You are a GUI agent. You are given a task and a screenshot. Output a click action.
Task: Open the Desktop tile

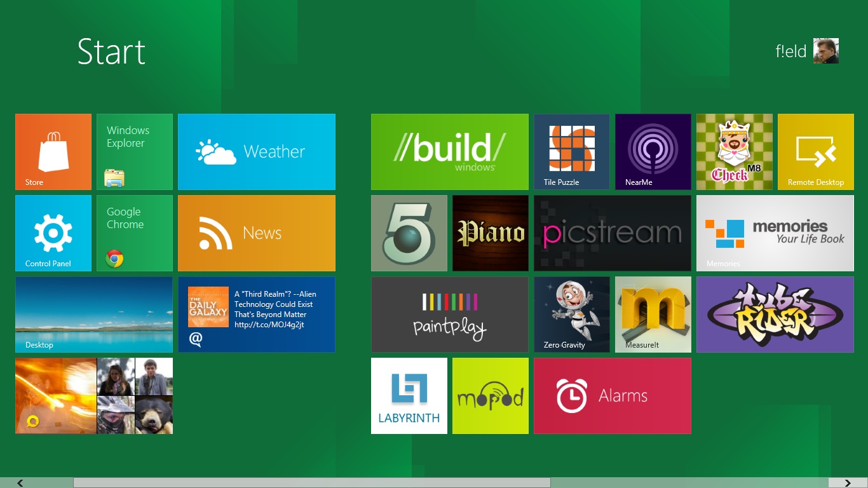(x=94, y=315)
